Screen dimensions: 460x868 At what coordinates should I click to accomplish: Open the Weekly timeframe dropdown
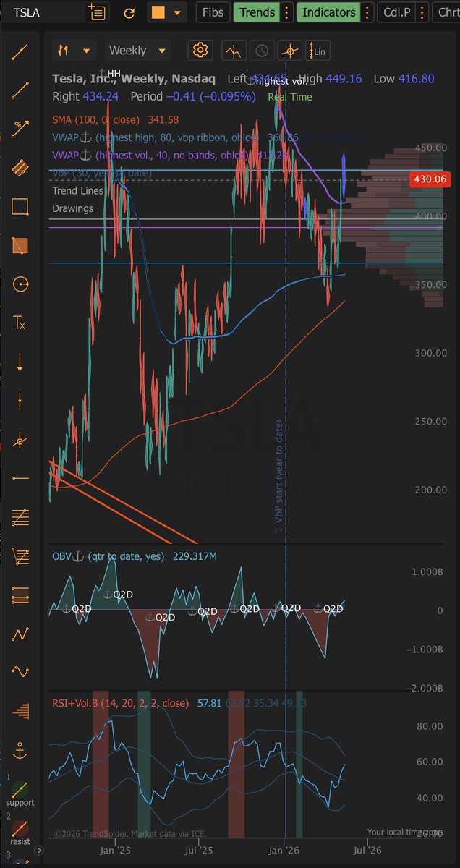137,51
